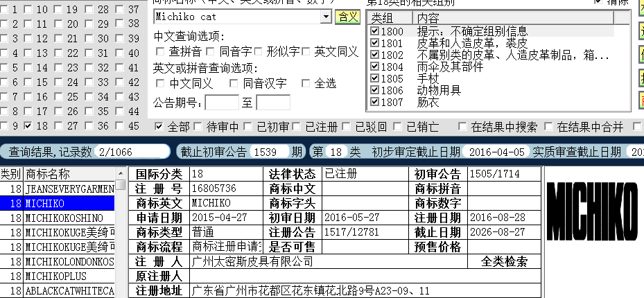Image resolution: width=644 pixels, height=298 pixels.
Task: Check class 14 checkbox
Action: click(28, 68)
